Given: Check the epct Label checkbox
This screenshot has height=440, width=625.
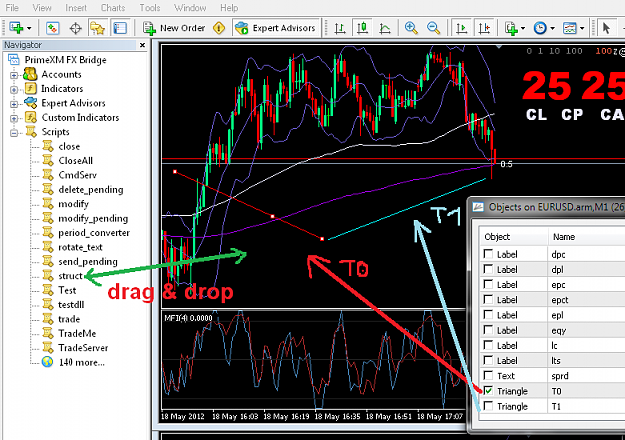Looking at the screenshot, I should (x=488, y=299).
